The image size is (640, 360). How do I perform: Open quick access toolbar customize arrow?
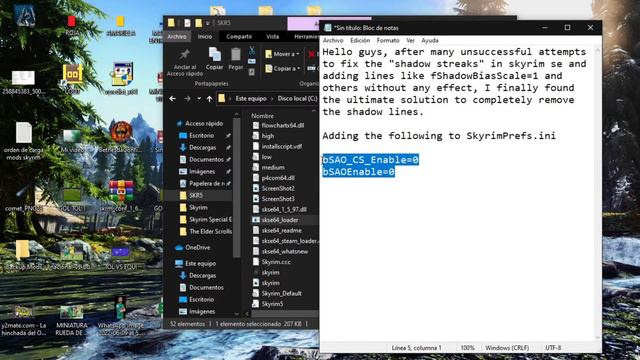tap(207, 23)
